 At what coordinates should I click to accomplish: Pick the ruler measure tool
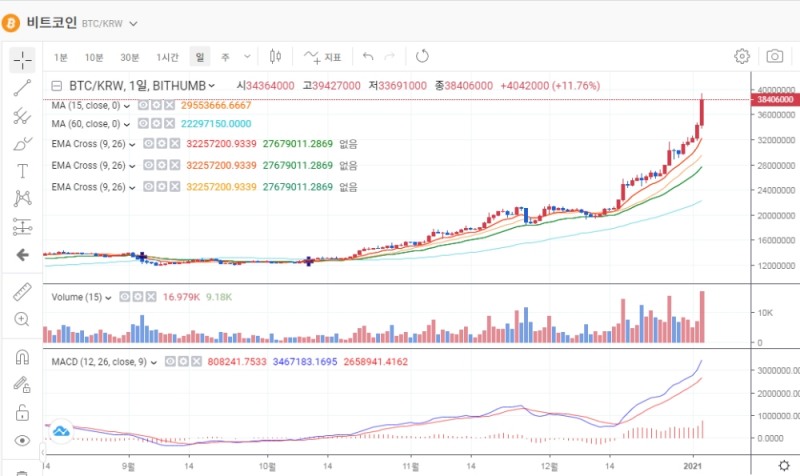point(22,292)
